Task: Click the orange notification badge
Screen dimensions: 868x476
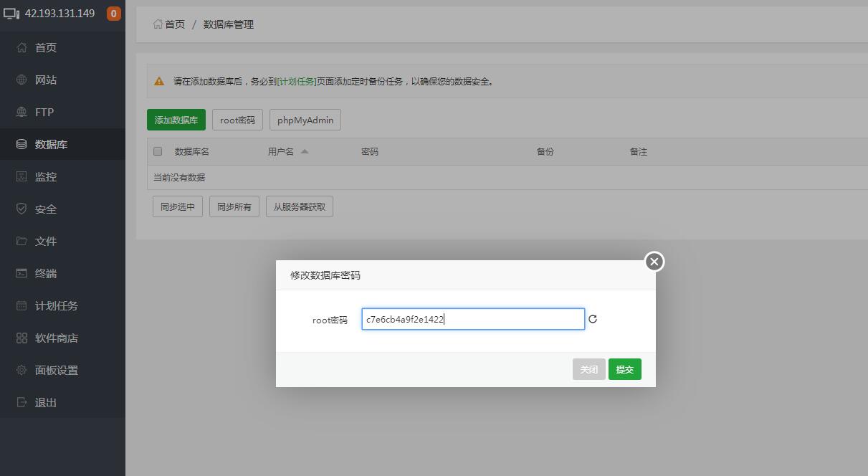Action: (x=113, y=14)
